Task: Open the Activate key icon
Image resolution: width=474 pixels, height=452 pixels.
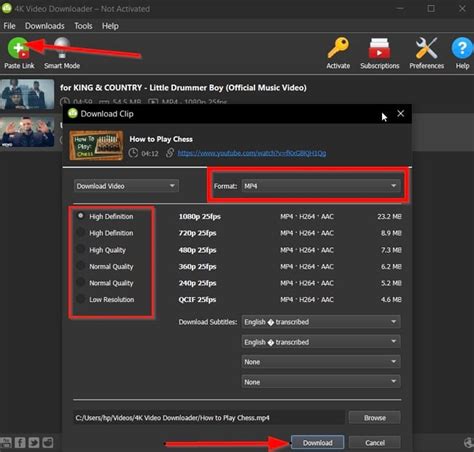Action: click(338, 48)
